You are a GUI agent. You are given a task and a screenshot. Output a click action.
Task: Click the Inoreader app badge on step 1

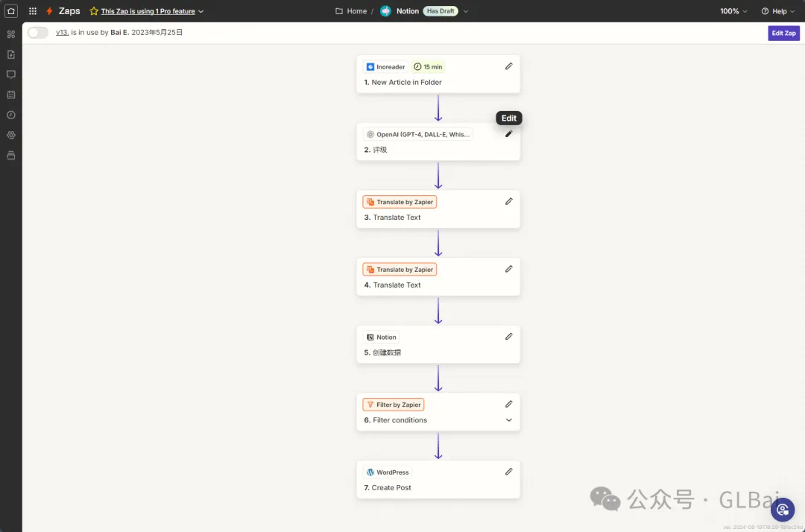(385, 67)
